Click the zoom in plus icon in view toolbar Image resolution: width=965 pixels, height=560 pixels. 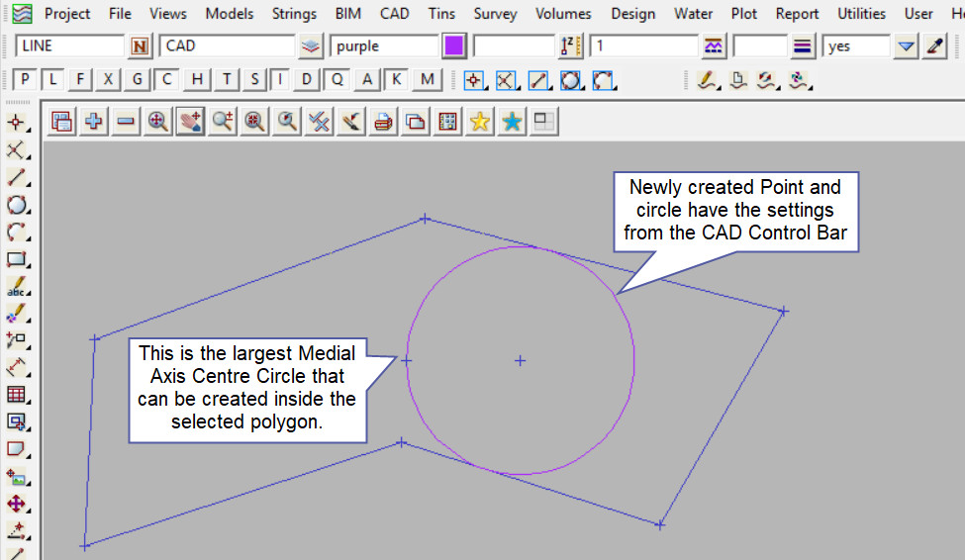[x=94, y=122]
